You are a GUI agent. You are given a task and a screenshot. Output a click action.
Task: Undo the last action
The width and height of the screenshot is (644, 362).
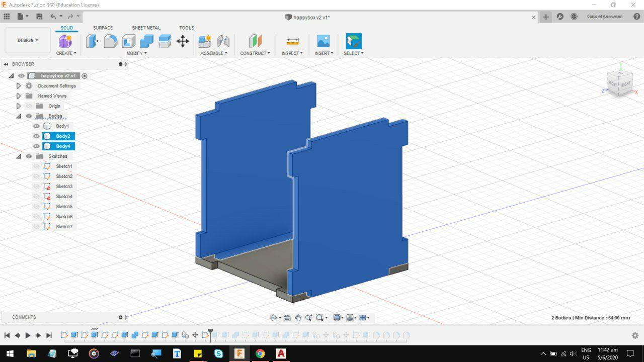[x=53, y=17]
